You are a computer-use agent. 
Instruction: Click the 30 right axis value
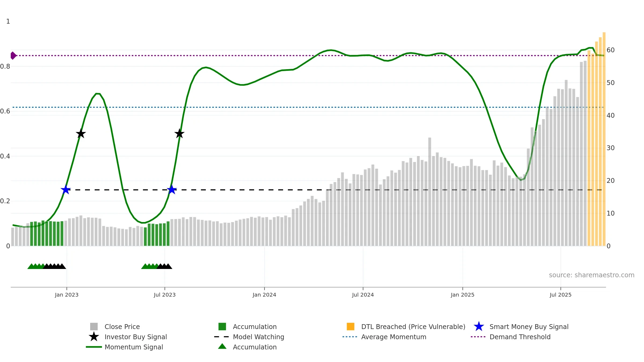point(610,148)
